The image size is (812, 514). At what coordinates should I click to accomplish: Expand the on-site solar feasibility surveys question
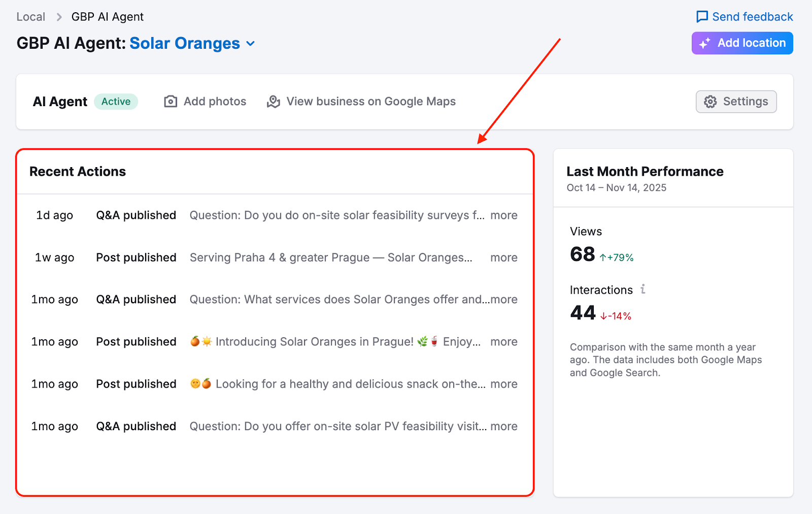click(x=503, y=215)
